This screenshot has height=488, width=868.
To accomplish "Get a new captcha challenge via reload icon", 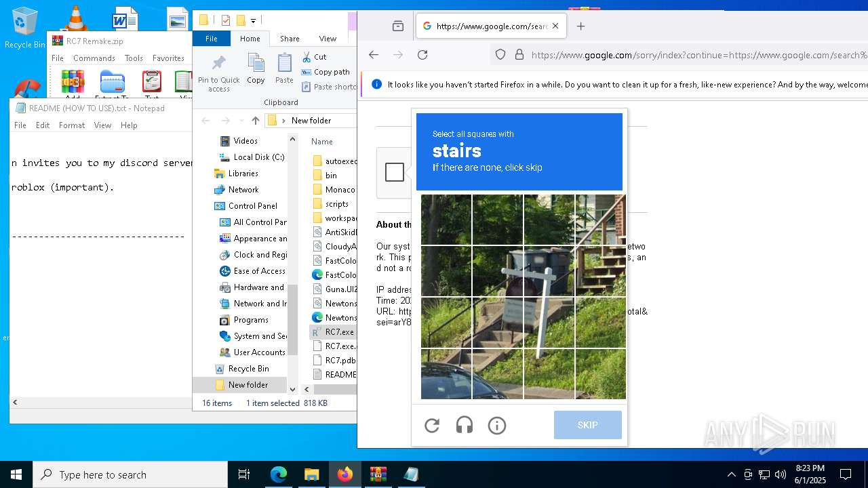I will pyautogui.click(x=432, y=426).
